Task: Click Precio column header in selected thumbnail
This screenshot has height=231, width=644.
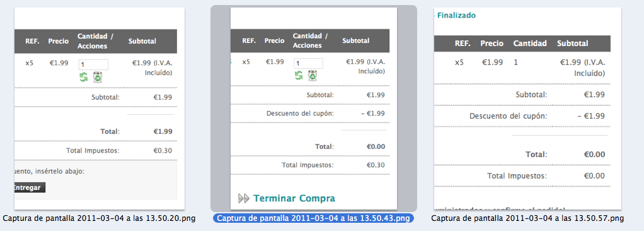Action: tap(274, 40)
